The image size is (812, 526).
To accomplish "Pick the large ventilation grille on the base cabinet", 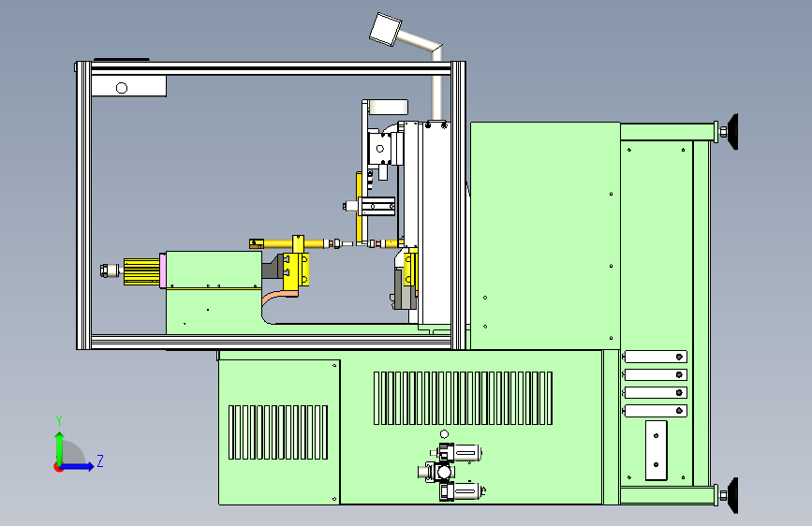I will [x=463, y=398].
